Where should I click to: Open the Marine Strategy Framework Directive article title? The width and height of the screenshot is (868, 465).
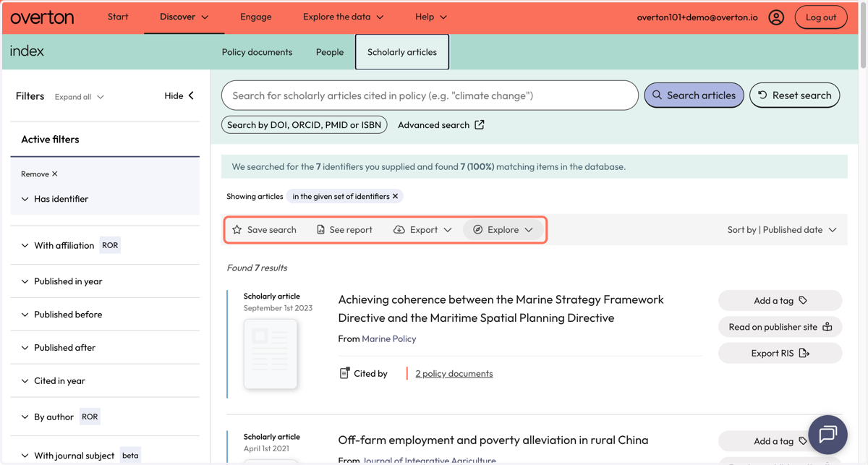(501, 309)
